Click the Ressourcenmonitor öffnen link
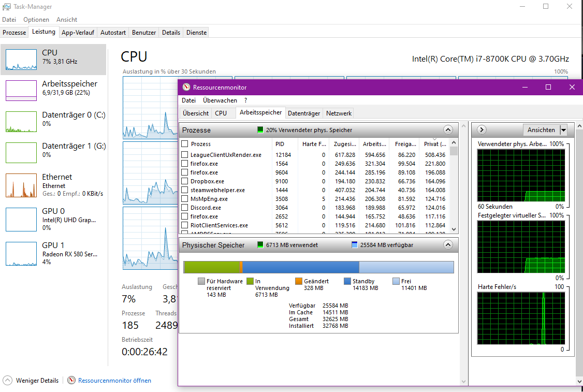This screenshot has height=392, width=583. (x=114, y=380)
